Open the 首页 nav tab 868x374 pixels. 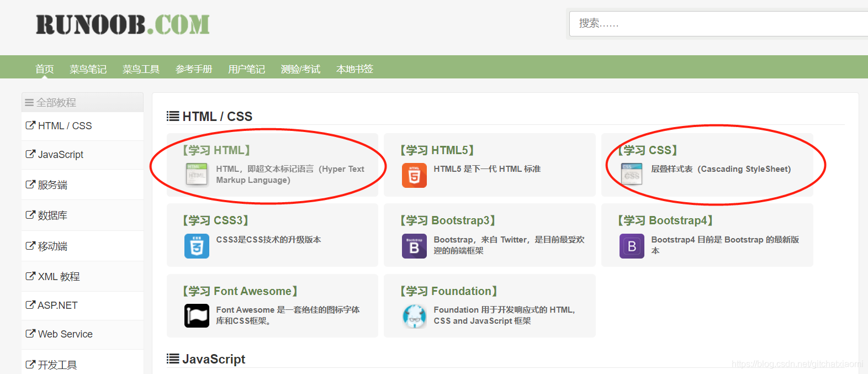(x=45, y=69)
